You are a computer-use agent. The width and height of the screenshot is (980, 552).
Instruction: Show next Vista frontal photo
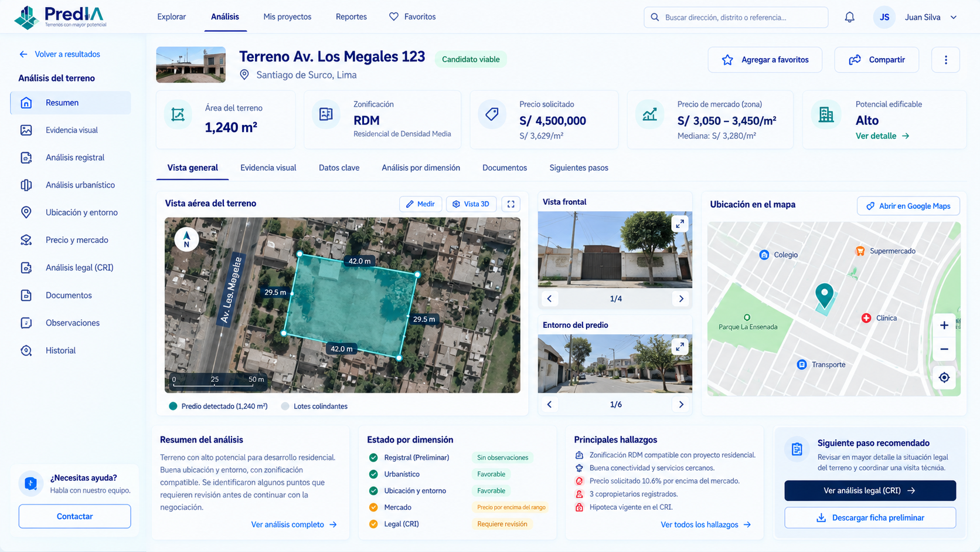(681, 299)
